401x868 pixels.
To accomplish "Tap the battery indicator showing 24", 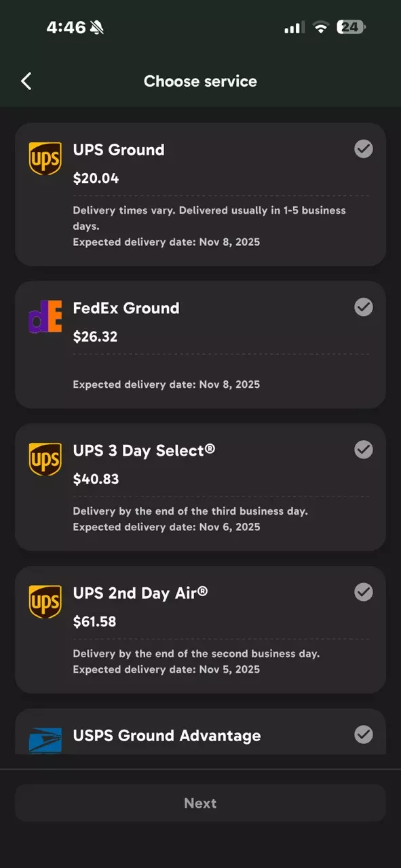I will [x=351, y=27].
